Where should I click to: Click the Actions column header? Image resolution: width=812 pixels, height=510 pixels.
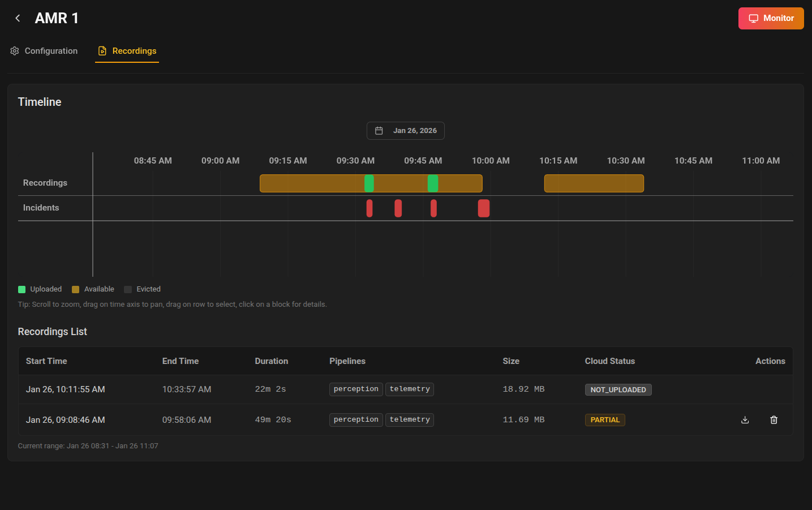[x=770, y=361]
